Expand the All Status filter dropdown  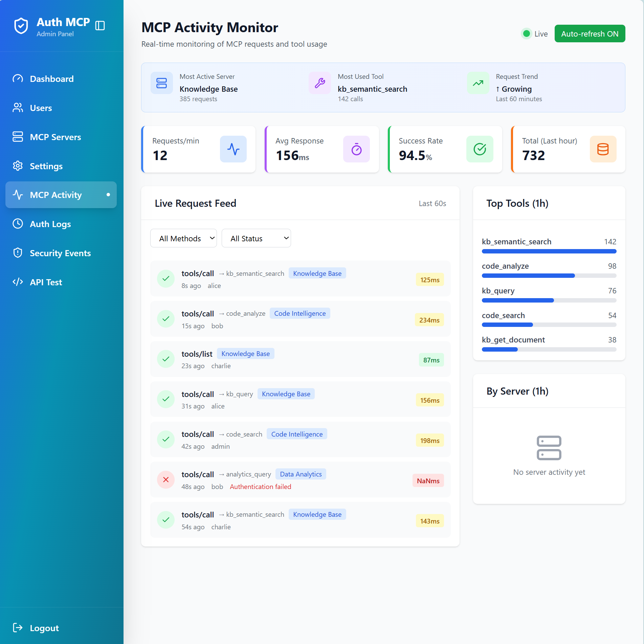(x=256, y=239)
